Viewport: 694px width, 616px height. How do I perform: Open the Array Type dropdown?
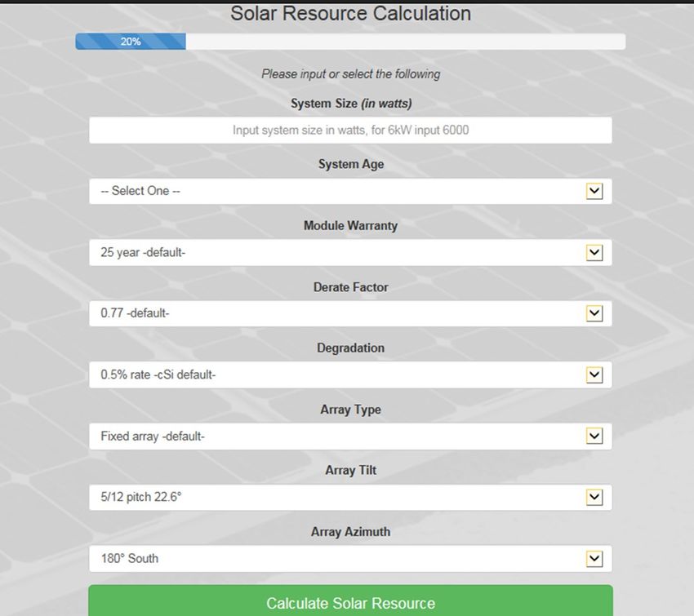click(350, 437)
